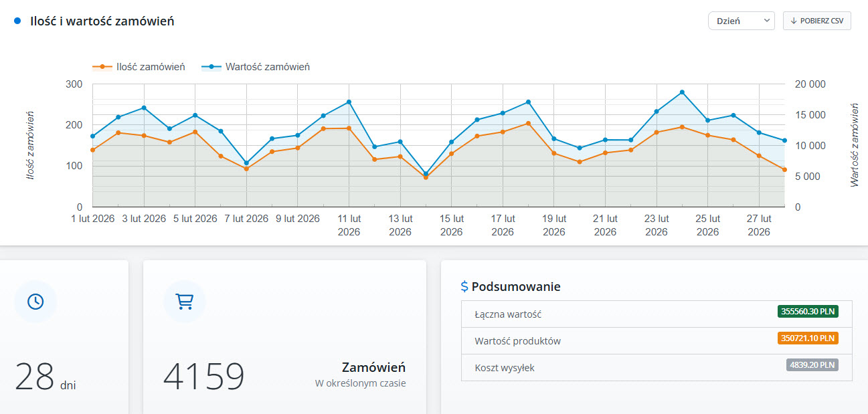This screenshot has height=414, width=868.
Task: Click the 27 lut 2026 axis label
Action: [759, 225]
